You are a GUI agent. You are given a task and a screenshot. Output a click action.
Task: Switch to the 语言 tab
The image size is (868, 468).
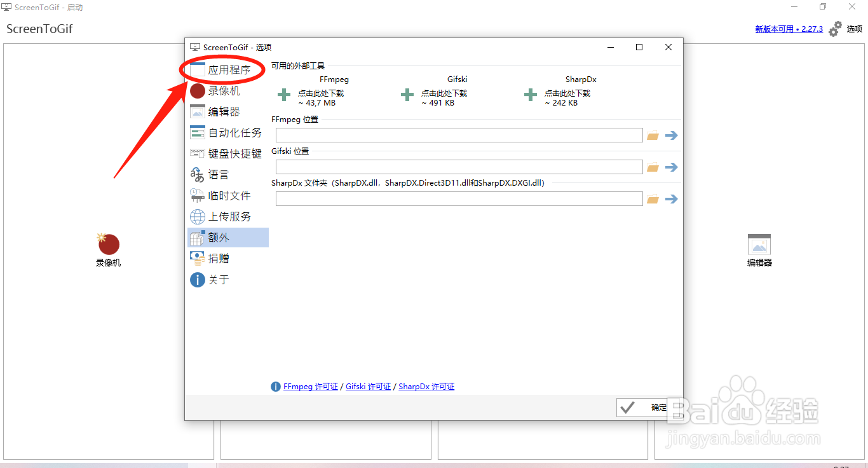[227, 175]
